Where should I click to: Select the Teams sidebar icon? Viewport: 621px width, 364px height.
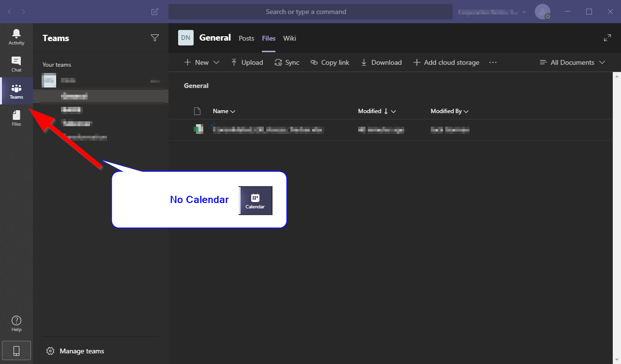(16, 91)
